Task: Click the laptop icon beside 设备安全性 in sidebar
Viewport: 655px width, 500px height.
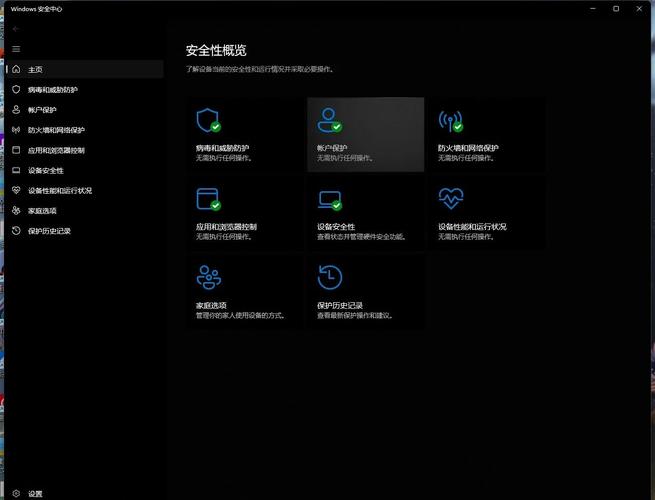Action: pyautogui.click(x=16, y=170)
